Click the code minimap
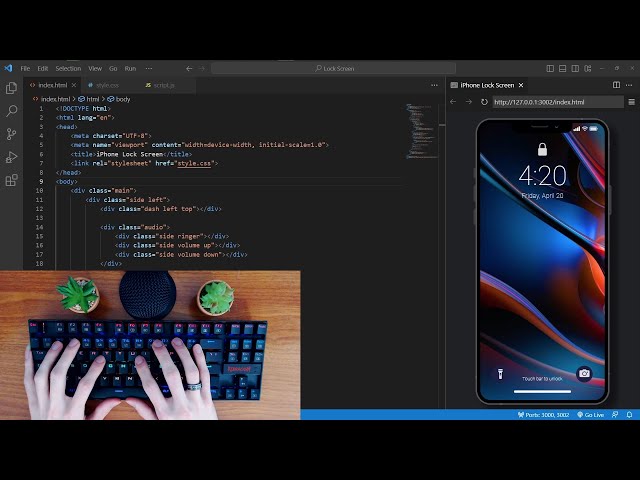The image size is (640, 480). 421,131
